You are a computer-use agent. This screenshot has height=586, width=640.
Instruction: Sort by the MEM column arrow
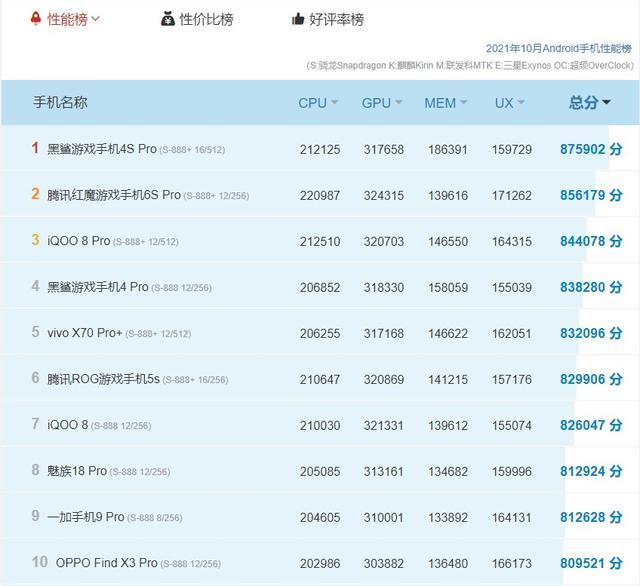(463, 102)
